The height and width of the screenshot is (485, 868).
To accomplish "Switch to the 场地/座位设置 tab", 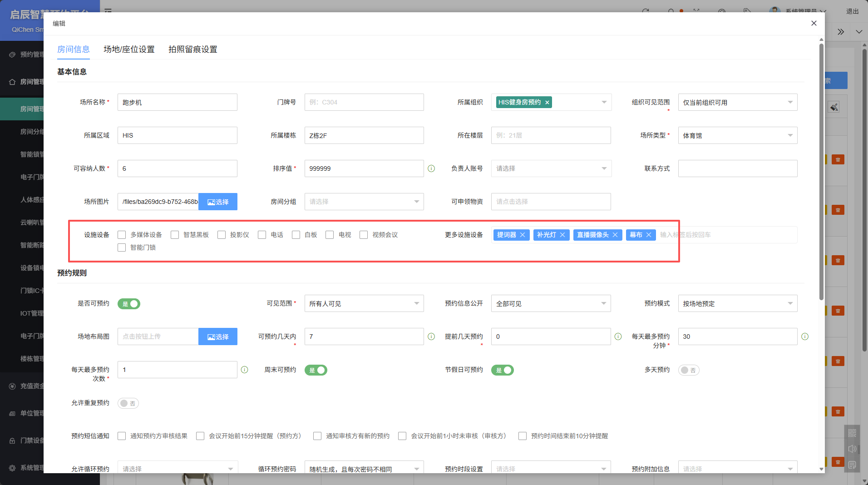I will pyautogui.click(x=129, y=49).
